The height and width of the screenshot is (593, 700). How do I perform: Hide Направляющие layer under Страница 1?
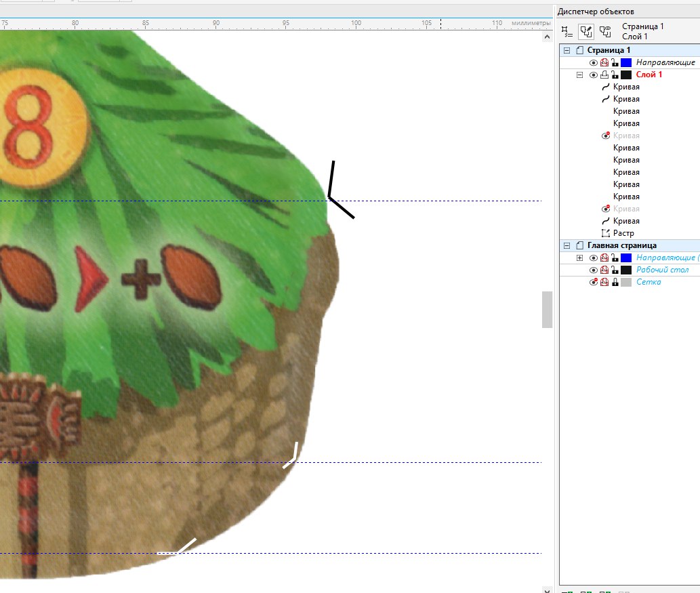click(x=594, y=62)
